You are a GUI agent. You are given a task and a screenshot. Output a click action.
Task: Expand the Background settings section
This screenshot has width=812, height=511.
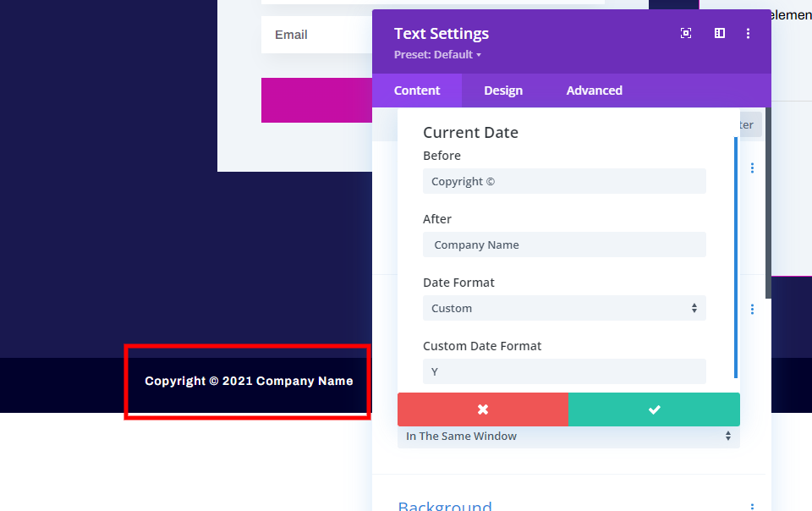tap(445, 506)
